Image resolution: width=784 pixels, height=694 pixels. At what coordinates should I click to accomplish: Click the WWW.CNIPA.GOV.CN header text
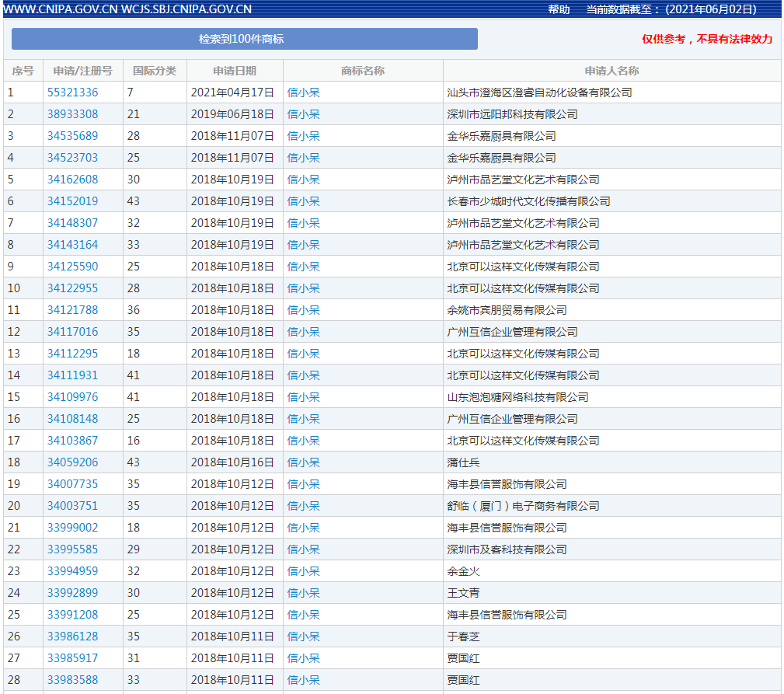(60, 9)
